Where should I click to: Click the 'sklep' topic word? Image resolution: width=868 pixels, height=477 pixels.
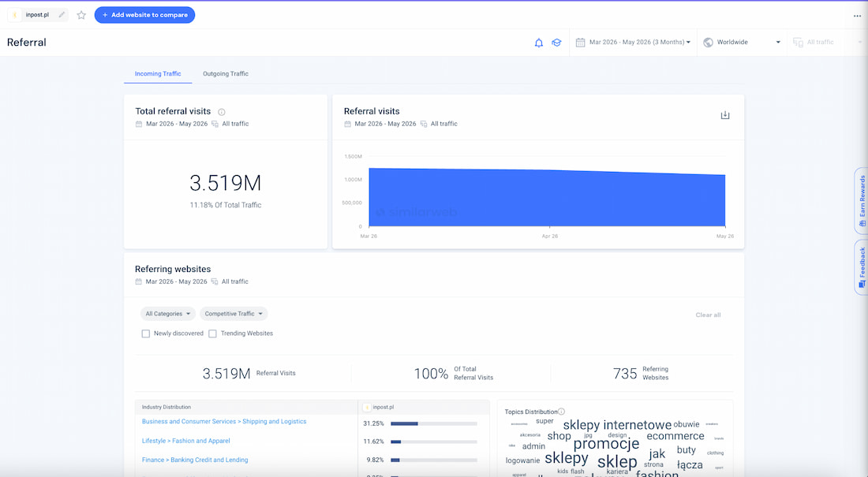pyautogui.click(x=617, y=461)
